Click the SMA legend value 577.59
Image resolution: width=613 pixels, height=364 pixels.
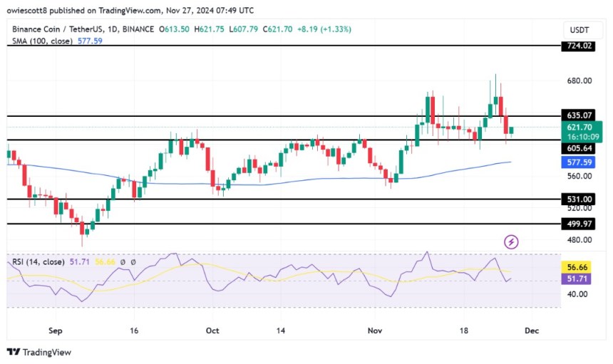(90, 41)
